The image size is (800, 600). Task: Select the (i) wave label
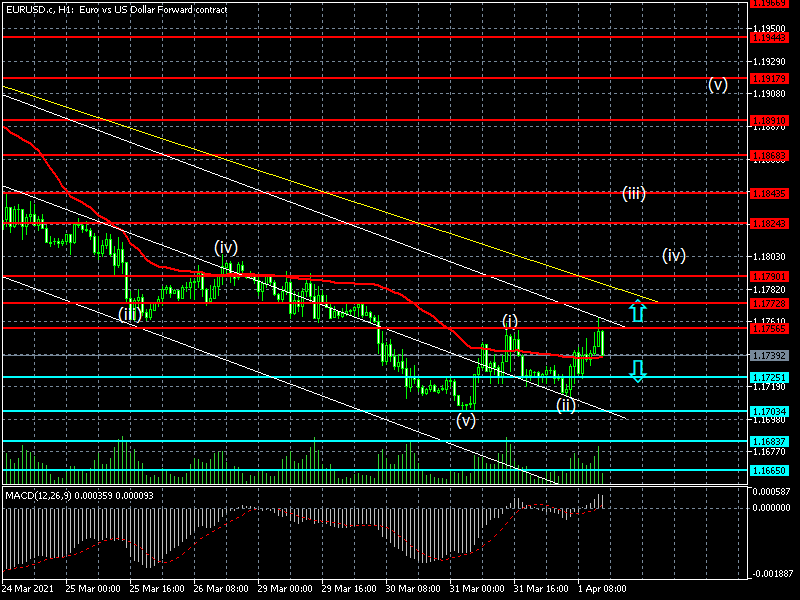point(510,320)
